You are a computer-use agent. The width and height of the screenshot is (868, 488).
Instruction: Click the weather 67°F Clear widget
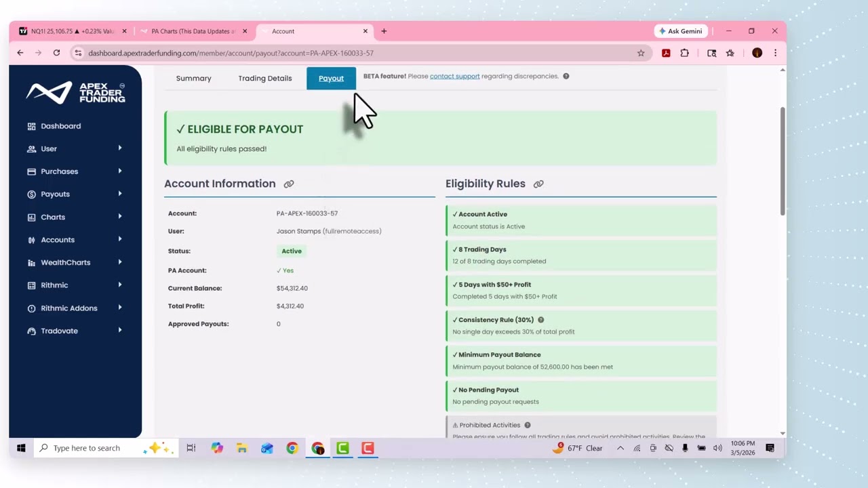[578, 448]
